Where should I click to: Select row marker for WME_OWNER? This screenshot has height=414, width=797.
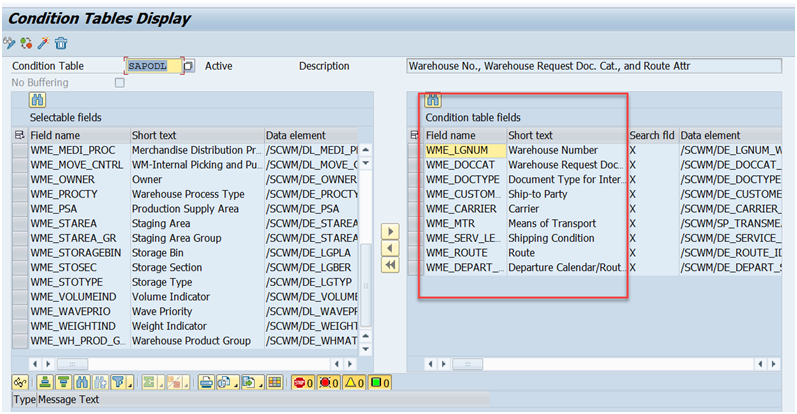pyautogui.click(x=20, y=180)
